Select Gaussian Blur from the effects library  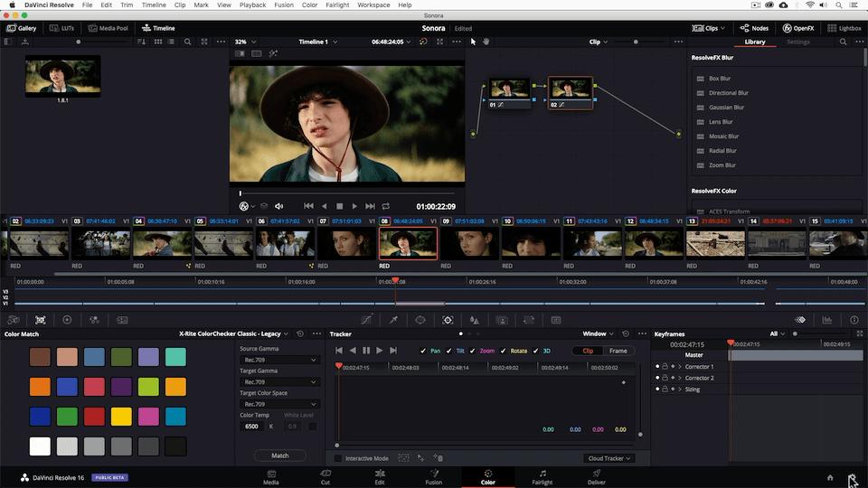726,108
